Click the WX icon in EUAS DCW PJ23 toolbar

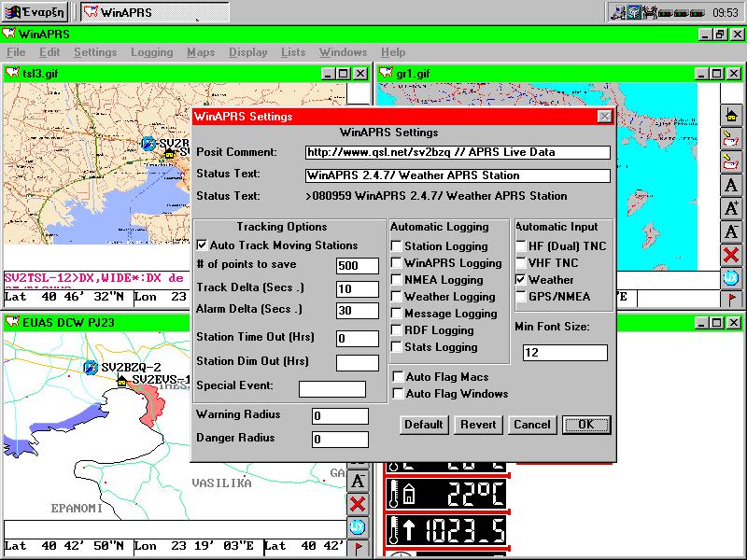358,526
